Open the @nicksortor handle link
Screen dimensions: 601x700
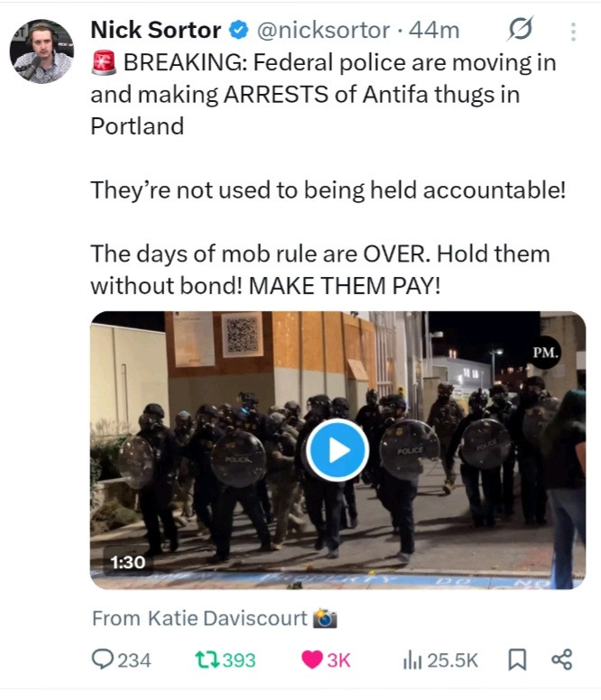[325, 31]
